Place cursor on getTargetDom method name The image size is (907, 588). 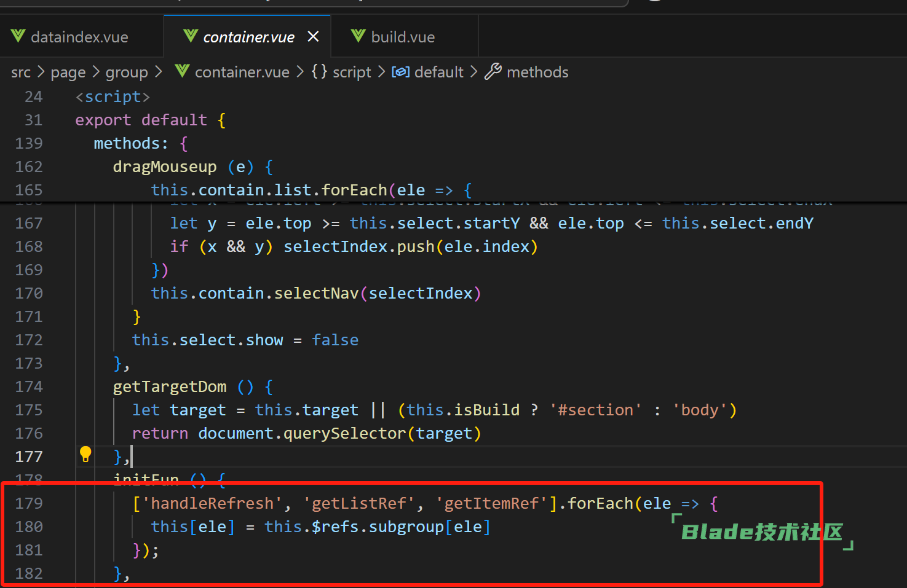coord(170,387)
